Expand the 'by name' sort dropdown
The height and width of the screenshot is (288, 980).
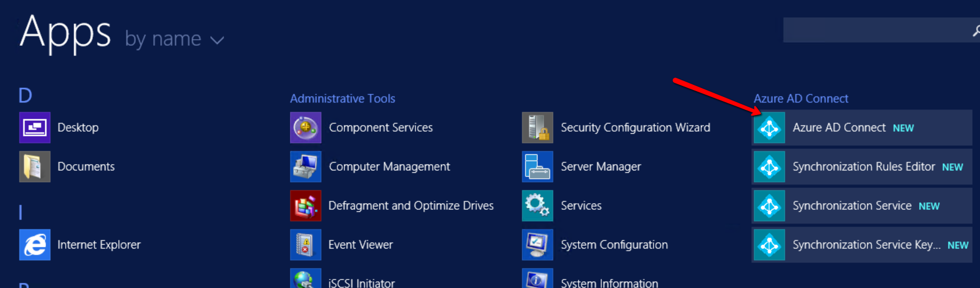click(174, 40)
